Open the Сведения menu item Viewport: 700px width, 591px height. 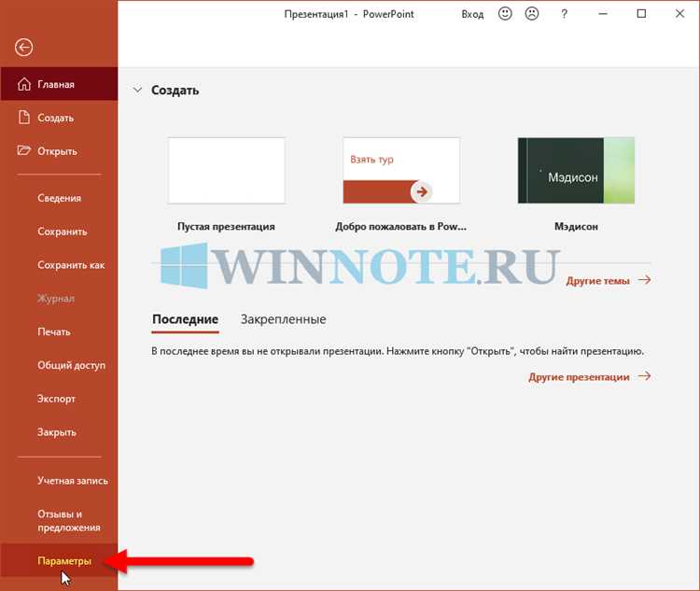60,198
